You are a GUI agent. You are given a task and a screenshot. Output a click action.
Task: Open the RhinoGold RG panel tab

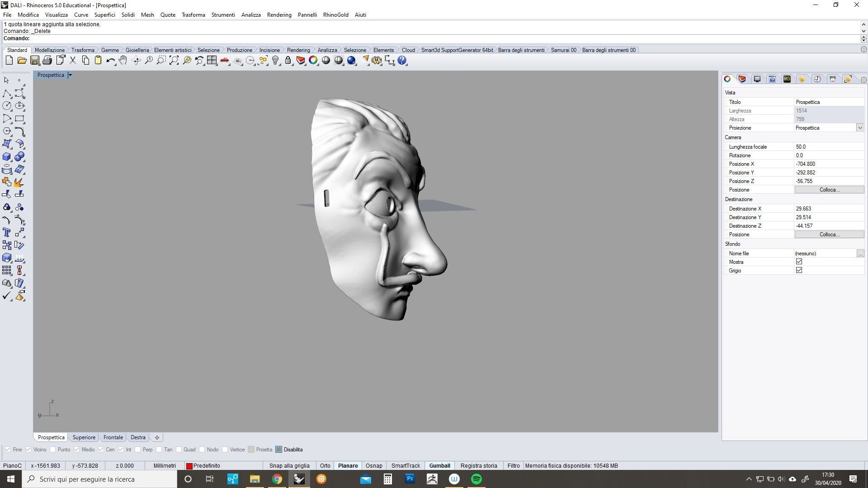pyautogui.click(x=787, y=79)
